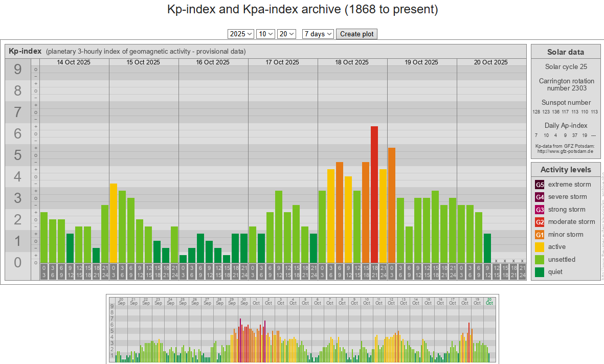Click the gfz-potsdam.de data source link
The image size is (604, 364).
(x=565, y=151)
